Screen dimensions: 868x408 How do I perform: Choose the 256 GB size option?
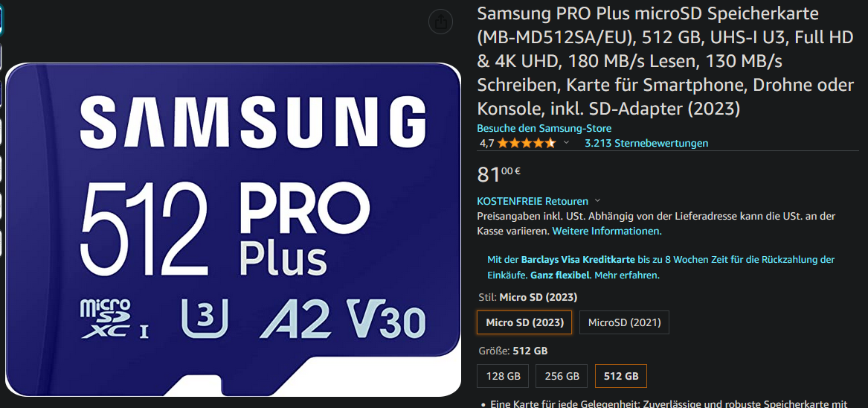pos(562,376)
